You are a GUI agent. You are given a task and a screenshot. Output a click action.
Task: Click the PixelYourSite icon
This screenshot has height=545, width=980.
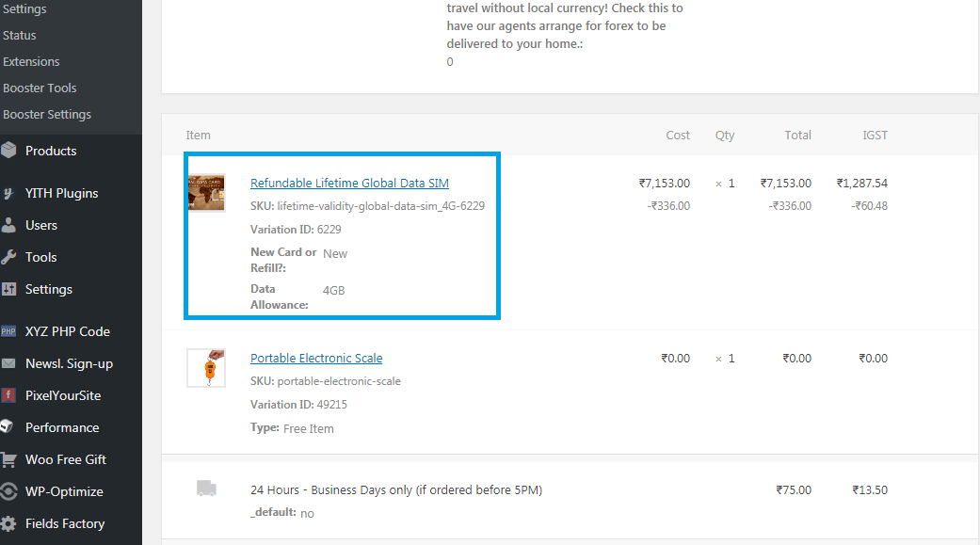[8, 395]
